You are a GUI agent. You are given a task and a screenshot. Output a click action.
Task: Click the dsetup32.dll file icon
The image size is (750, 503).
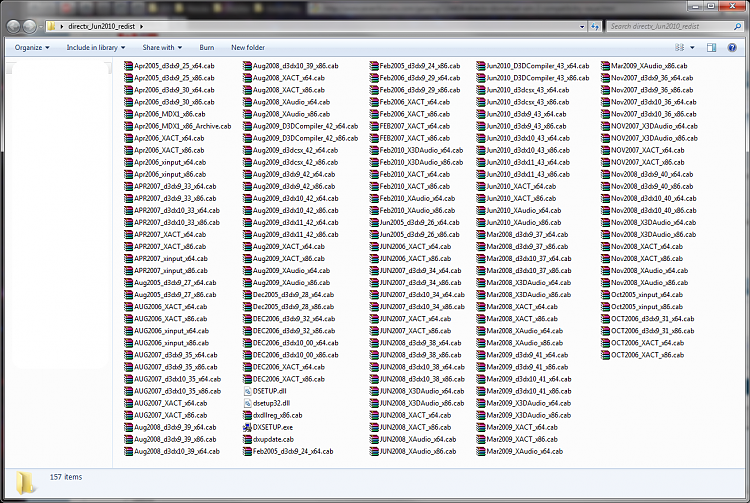tap(247, 403)
